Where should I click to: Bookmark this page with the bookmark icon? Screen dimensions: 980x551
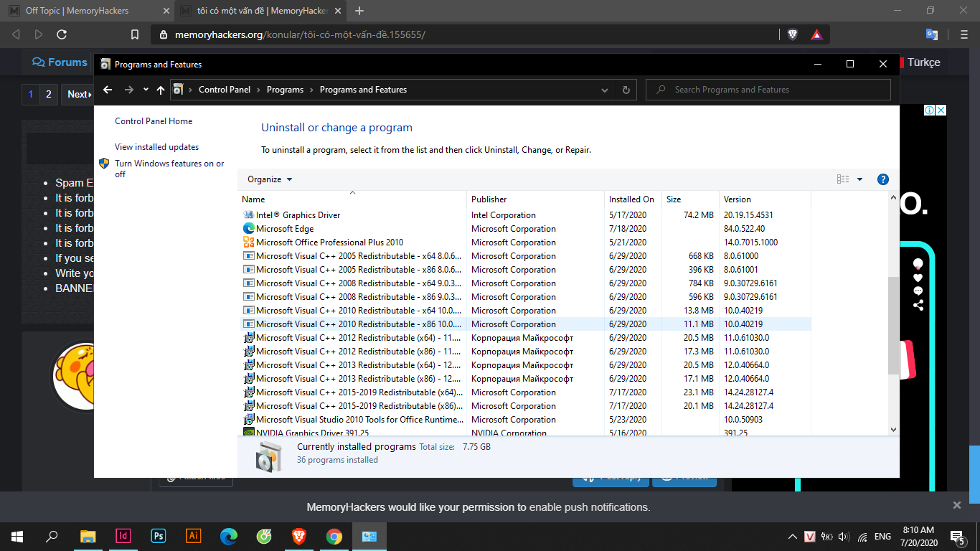point(135,34)
